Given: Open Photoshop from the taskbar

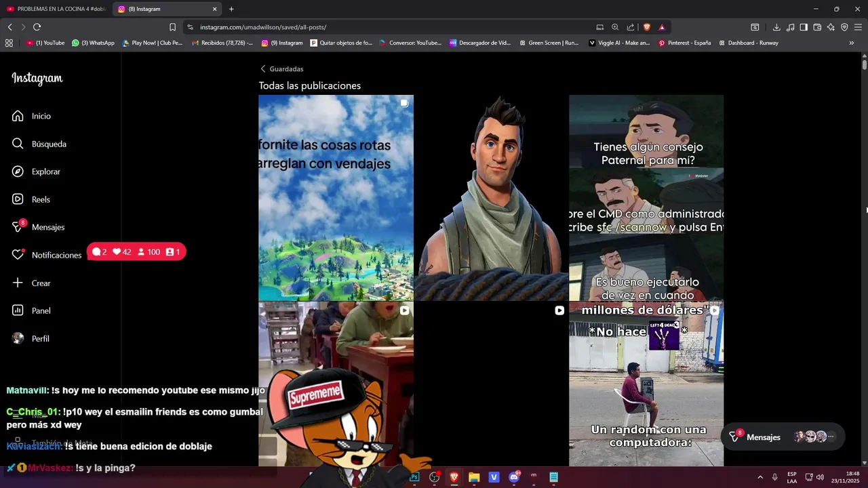Looking at the screenshot, I should pyautogui.click(x=414, y=477).
